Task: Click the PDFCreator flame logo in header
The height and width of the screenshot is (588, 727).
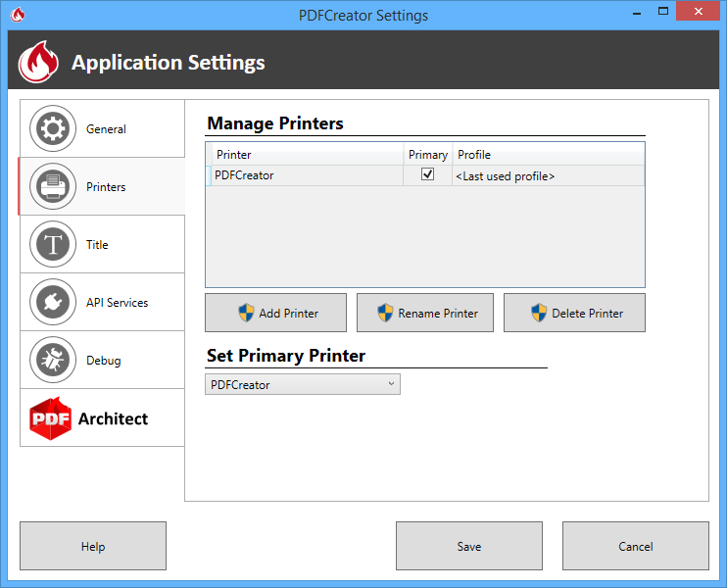Action: point(39,63)
